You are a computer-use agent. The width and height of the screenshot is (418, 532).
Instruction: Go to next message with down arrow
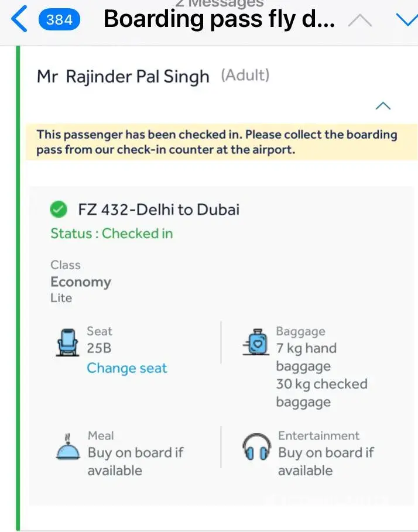pos(406,20)
